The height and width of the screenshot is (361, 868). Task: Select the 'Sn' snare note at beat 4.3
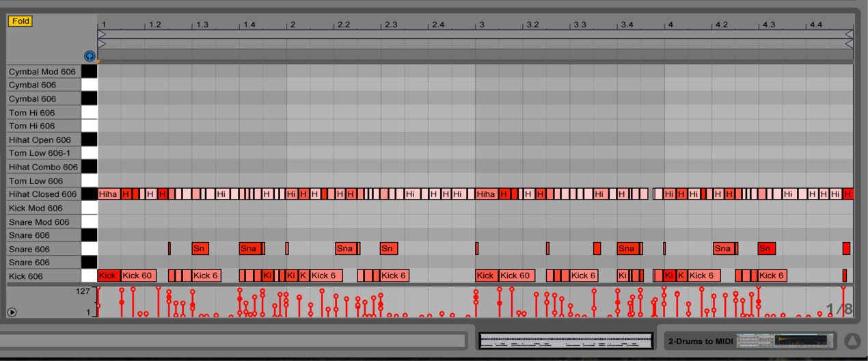pos(767,249)
